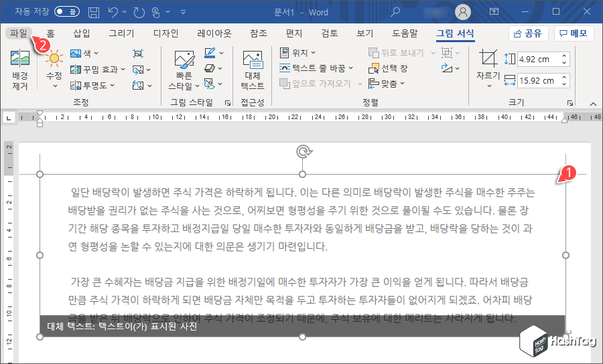Open Size (크기) group dialog launcher

point(570,103)
